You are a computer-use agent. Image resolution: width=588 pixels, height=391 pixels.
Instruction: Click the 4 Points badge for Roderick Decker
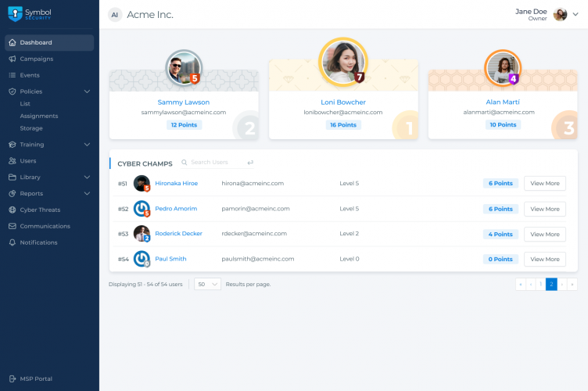[500, 234]
